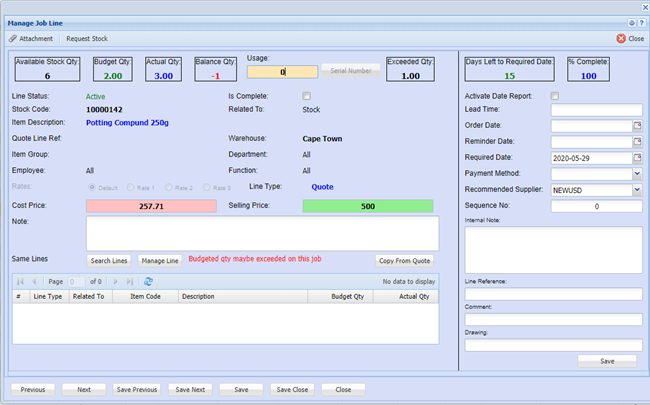Click the print icon in the title bar
This screenshot has height=405, width=650.
pyautogui.click(x=630, y=22)
